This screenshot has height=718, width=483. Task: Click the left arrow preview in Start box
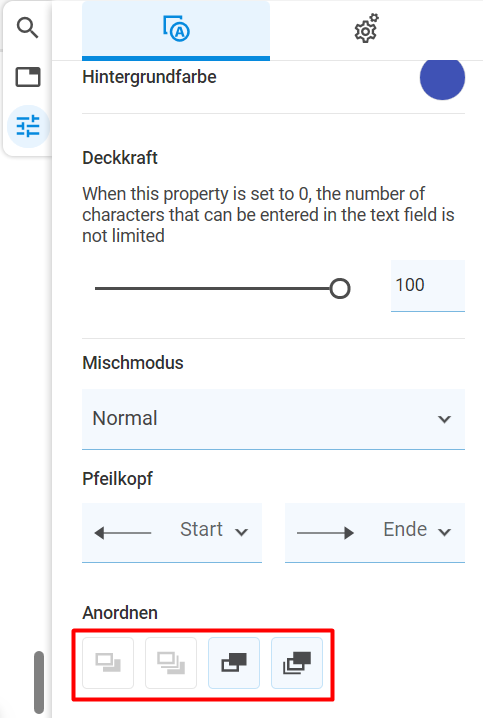pos(123,533)
